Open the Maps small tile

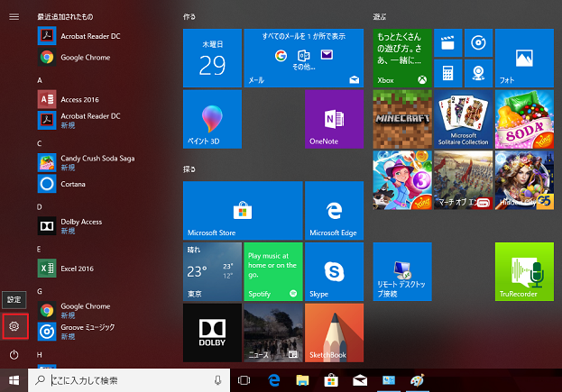(x=478, y=73)
